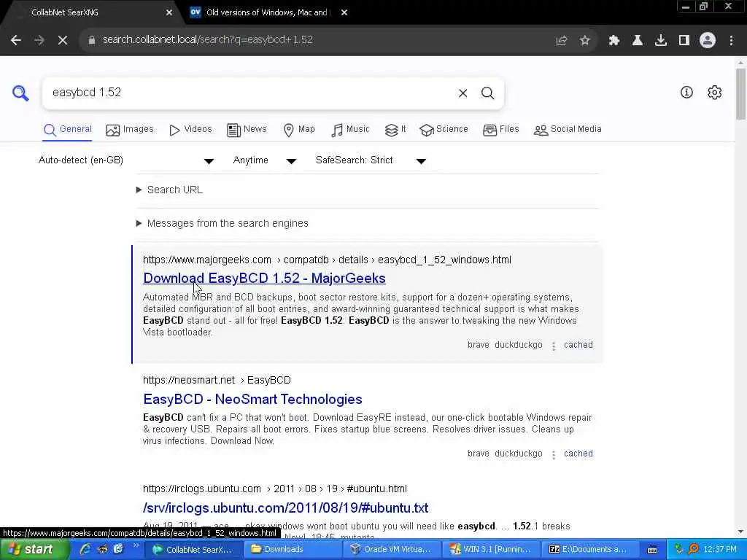Switch to Files search category
Viewport: 747px width, 560px height.
(x=500, y=130)
